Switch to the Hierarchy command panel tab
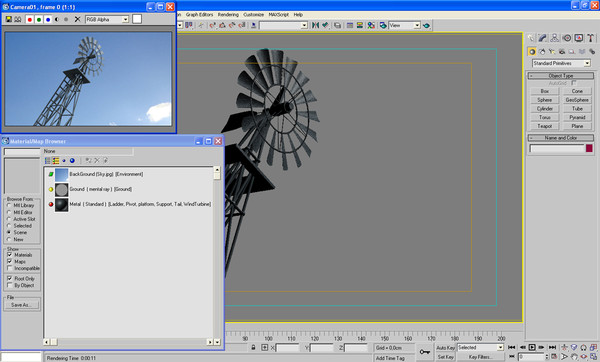This screenshot has width=600, height=362. tap(554, 38)
